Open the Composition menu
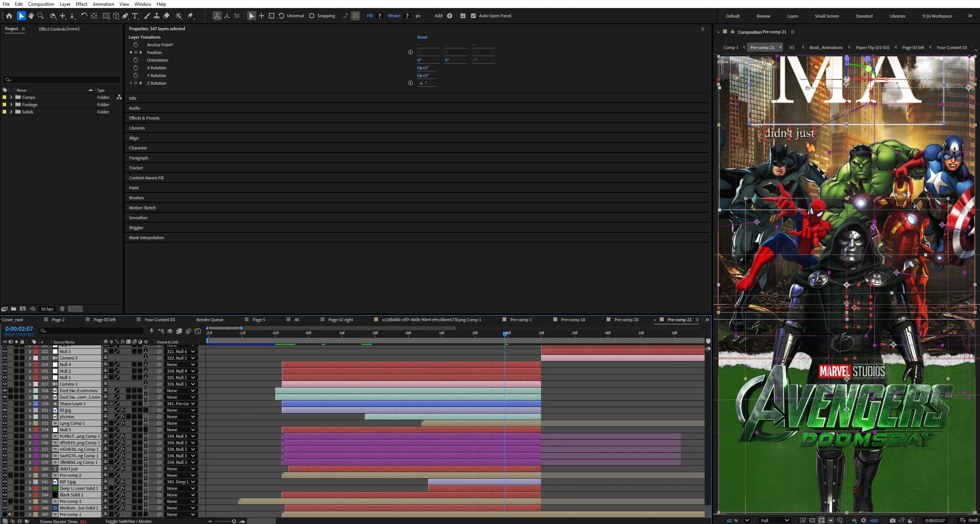 [41, 4]
